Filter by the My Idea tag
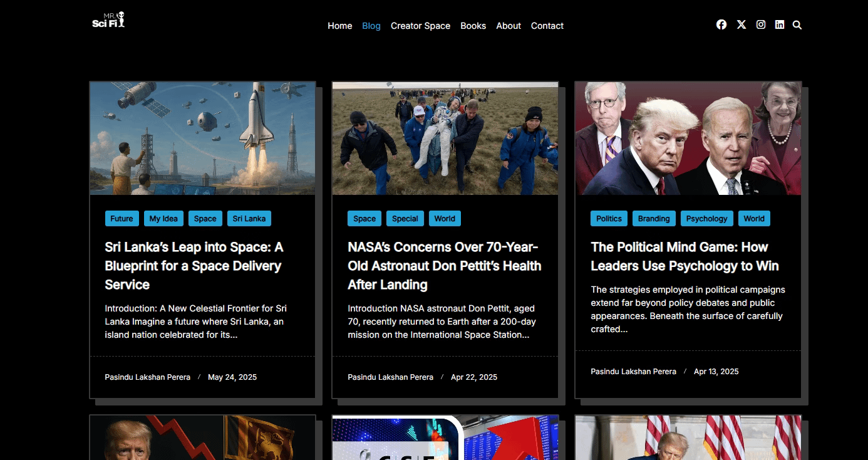 [163, 219]
